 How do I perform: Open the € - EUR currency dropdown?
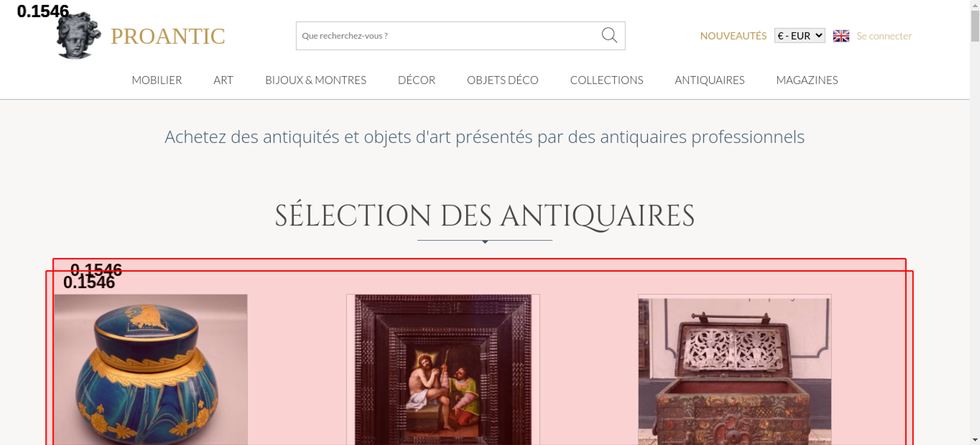(x=800, y=36)
